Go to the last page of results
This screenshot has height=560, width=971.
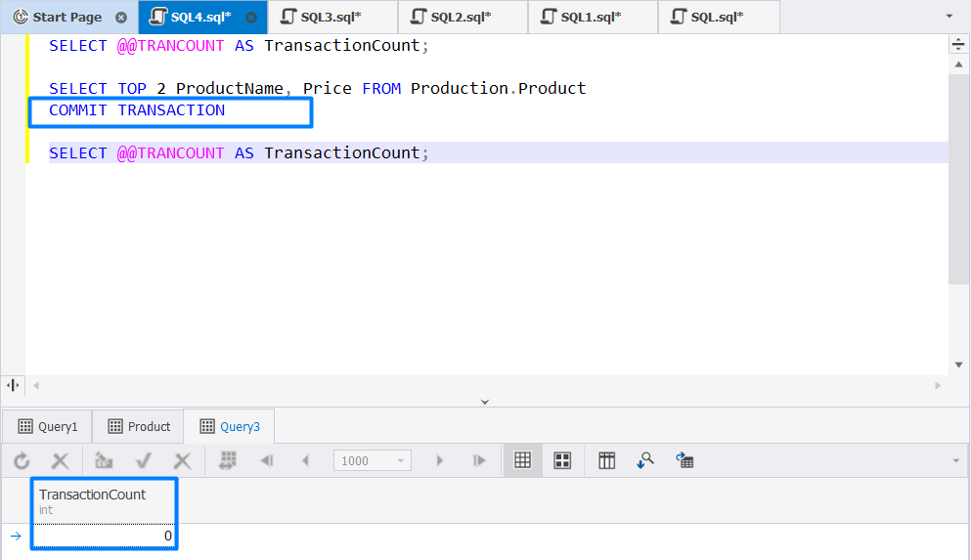479,461
